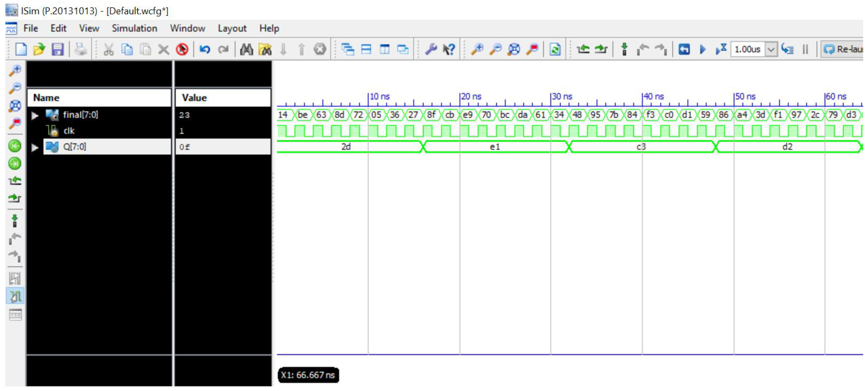Open the Layout menu
Viewport: 868px width, 391px height.
coord(232,28)
